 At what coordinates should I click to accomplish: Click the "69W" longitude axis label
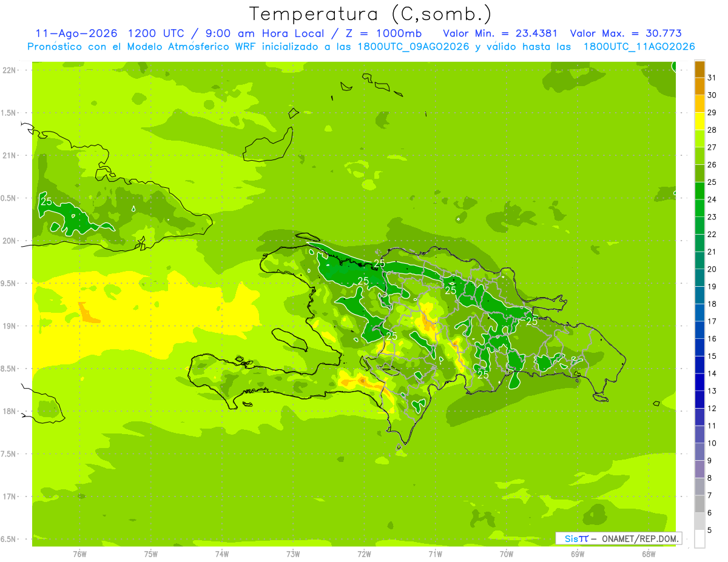point(578,554)
